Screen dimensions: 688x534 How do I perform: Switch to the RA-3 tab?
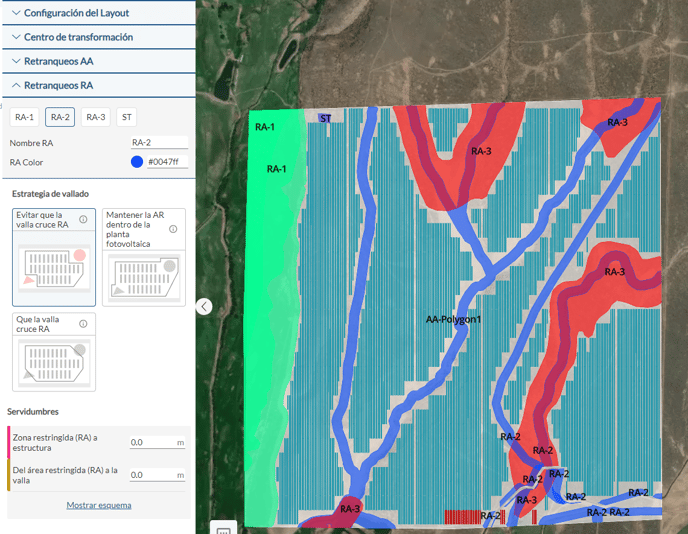(95, 117)
